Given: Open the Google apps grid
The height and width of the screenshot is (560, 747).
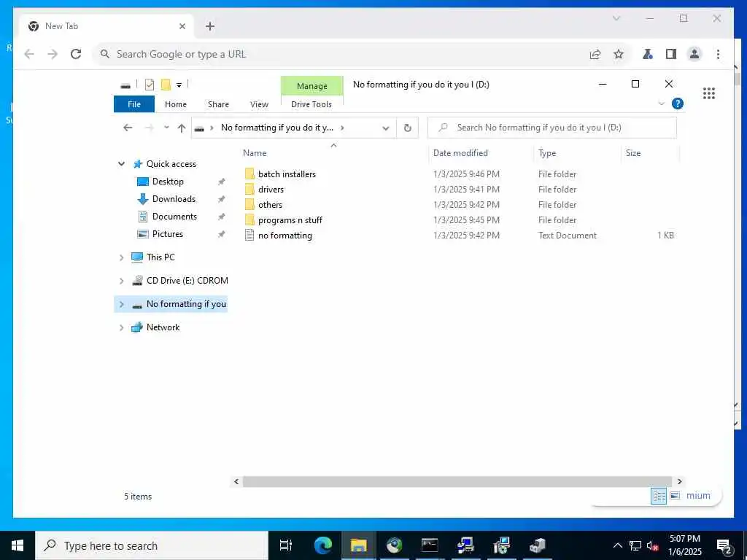Looking at the screenshot, I should (x=709, y=93).
